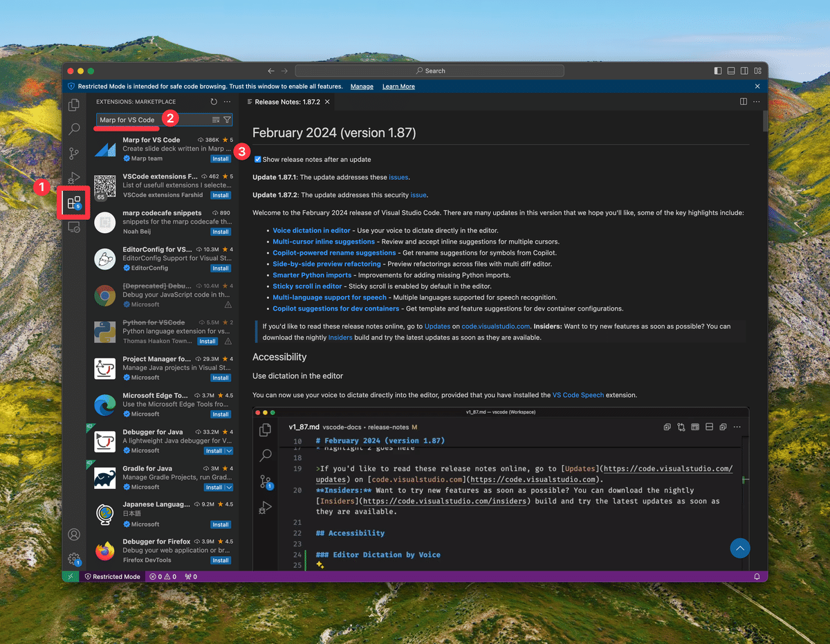Open Install dropdown for Gradle for Java
Viewport: 830px width, 644px height.
tap(229, 488)
